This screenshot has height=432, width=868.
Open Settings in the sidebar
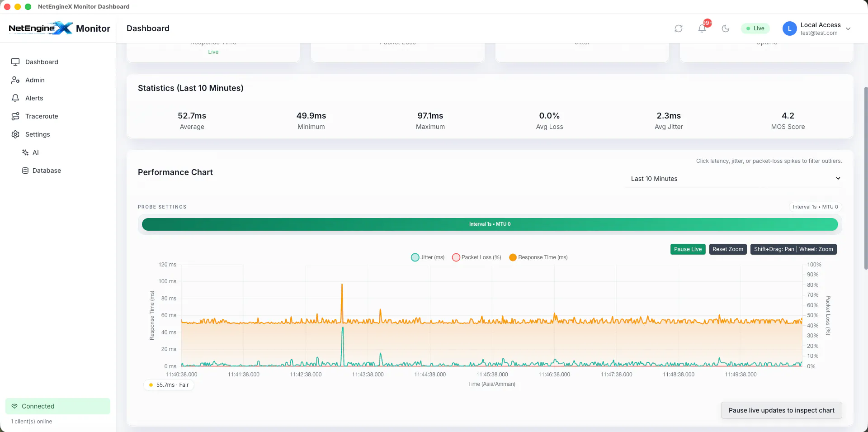point(58,134)
